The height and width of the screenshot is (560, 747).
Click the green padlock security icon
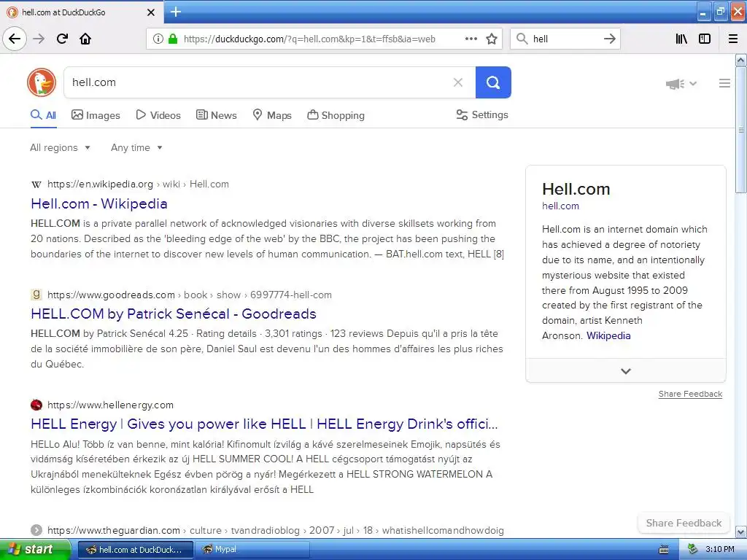point(173,39)
